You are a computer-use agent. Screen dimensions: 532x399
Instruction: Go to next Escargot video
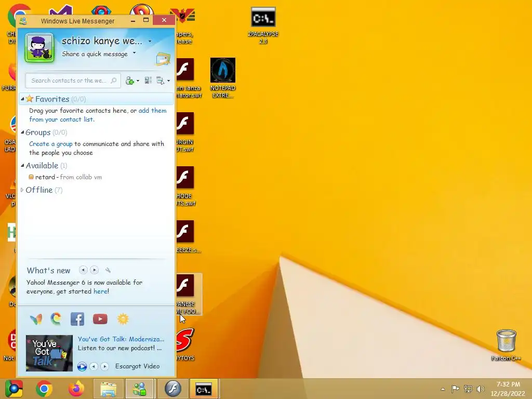(x=104, y=366)
